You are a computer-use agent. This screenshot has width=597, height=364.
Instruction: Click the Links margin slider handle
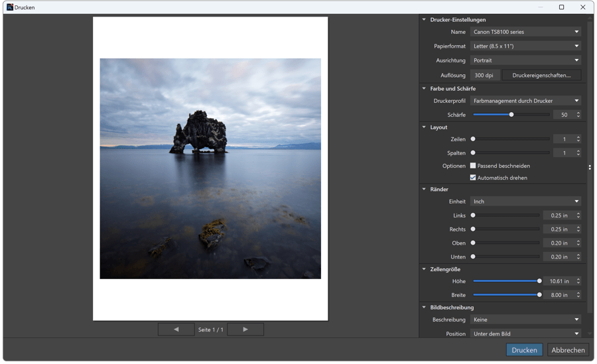click(473, 215)
